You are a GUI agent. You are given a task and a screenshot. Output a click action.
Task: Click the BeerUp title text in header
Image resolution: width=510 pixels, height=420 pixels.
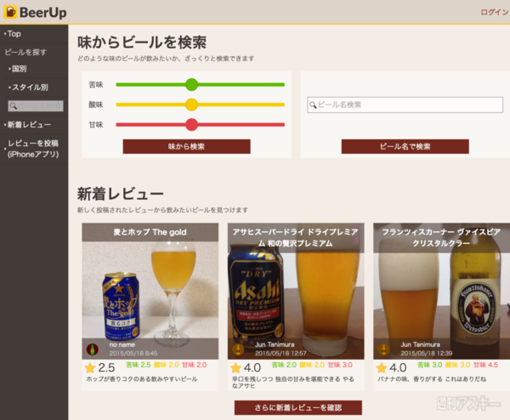pyautogui.click(x=43, y=13)
